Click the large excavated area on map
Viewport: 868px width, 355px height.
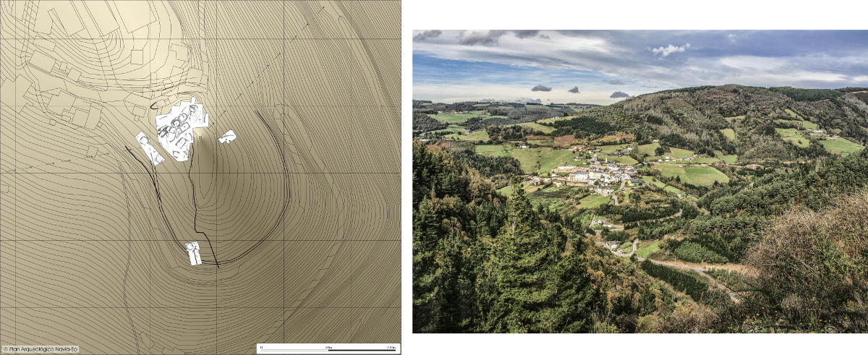click(x=182, y=129)
